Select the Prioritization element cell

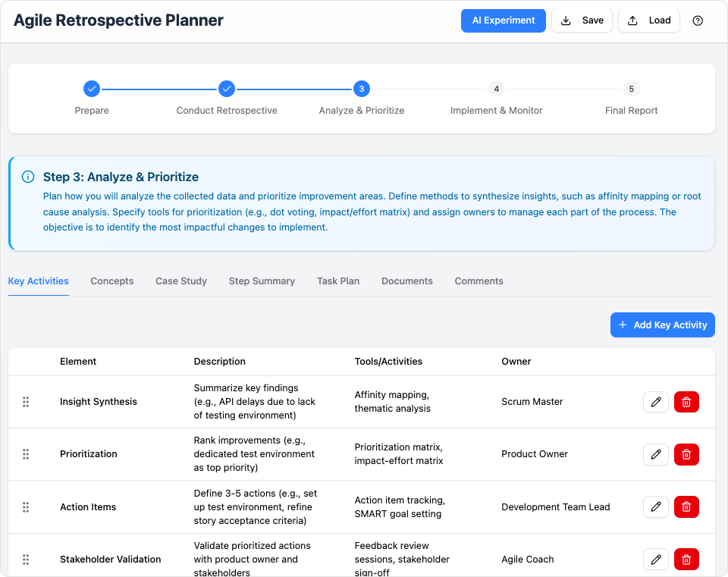(89, 454)
